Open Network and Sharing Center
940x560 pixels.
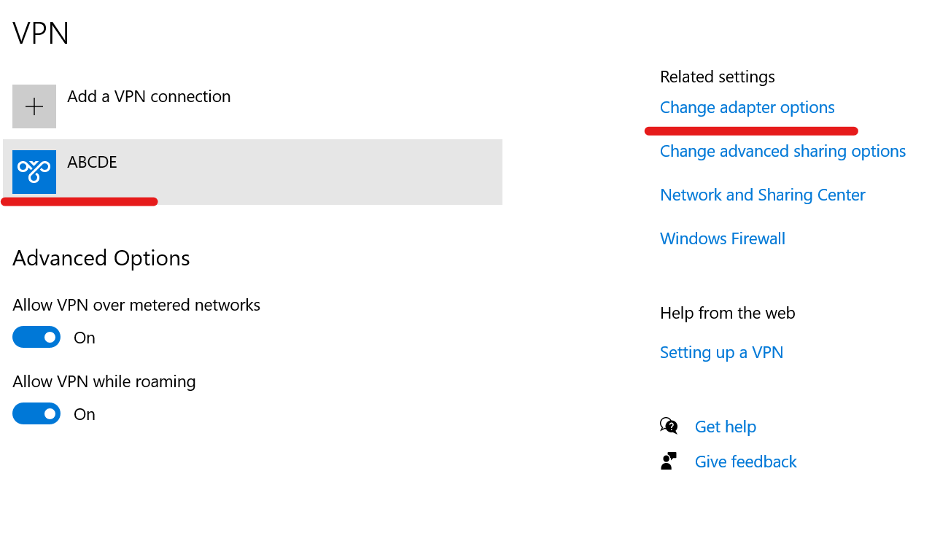762,195
